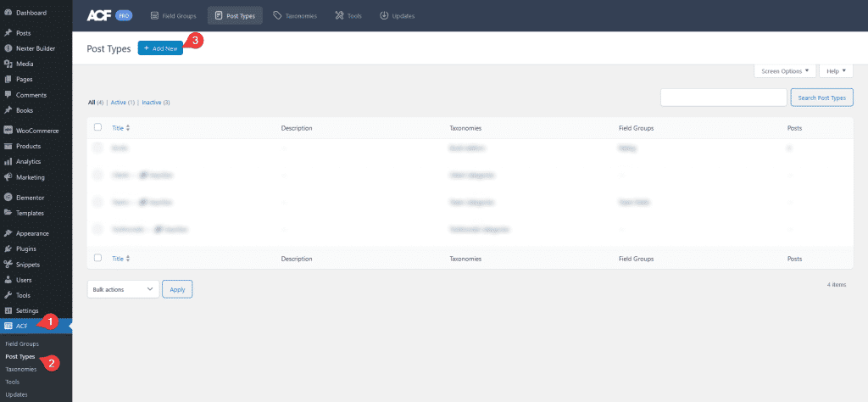Image resolution: width=868 pixels, height=402 pixels.
Task: Expand the Screen Options panel
Action: [x=784, y=71]
